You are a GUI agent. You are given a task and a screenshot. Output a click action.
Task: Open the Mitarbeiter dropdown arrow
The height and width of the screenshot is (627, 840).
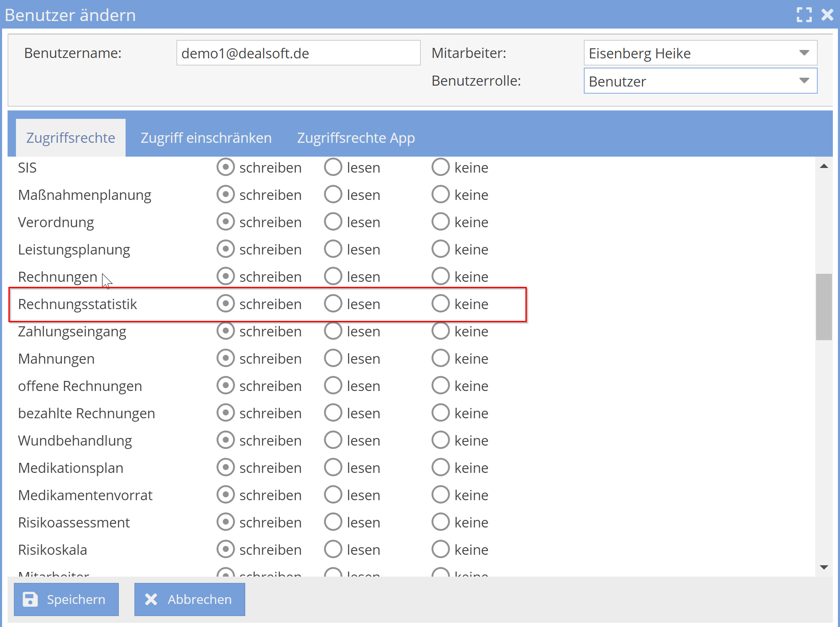click(804, 53)
